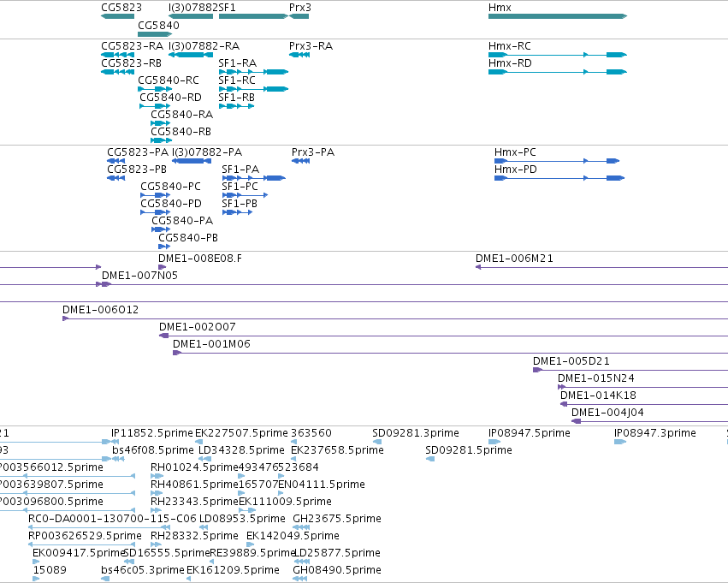The width and height of the screenshot is (728, 583).
Task: Click the CG5823 gene arrow
Action: [x=117, y=16]
